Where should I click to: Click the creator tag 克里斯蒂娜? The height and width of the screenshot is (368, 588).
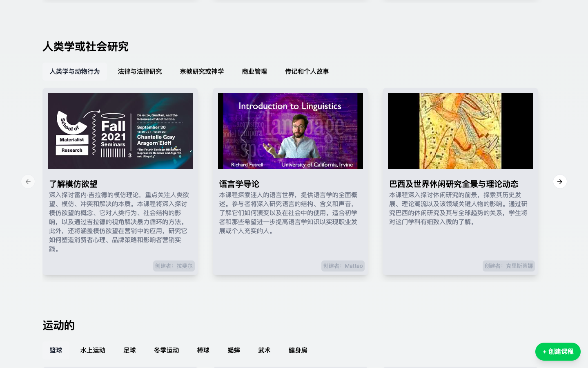tap(509, 266)
